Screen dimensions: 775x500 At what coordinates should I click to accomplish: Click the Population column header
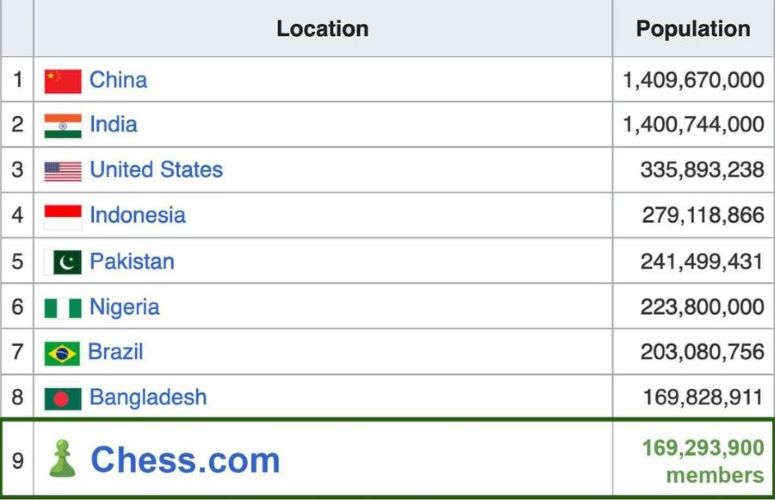pyautogui.click(x=693, y=29)
